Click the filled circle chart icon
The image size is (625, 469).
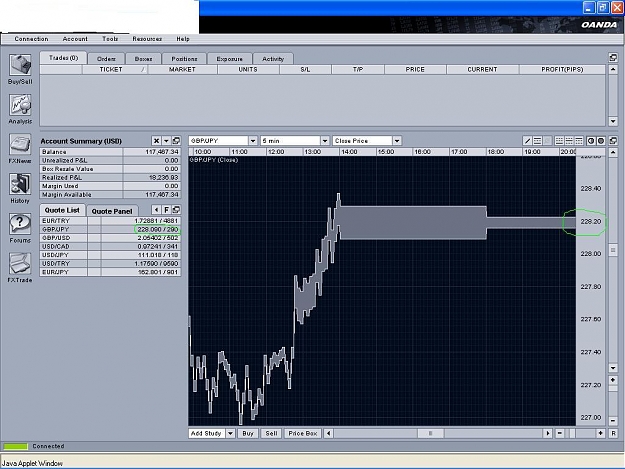pyautogui.click(x=601, y=141)
